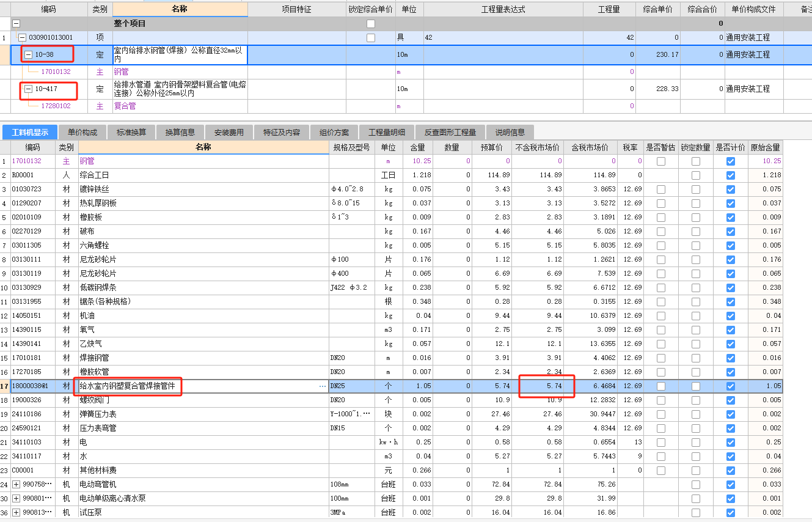Click the 27.46 budget price for 弹簧压力表
This screenshot has width=812, height=522.
[491, 414]
